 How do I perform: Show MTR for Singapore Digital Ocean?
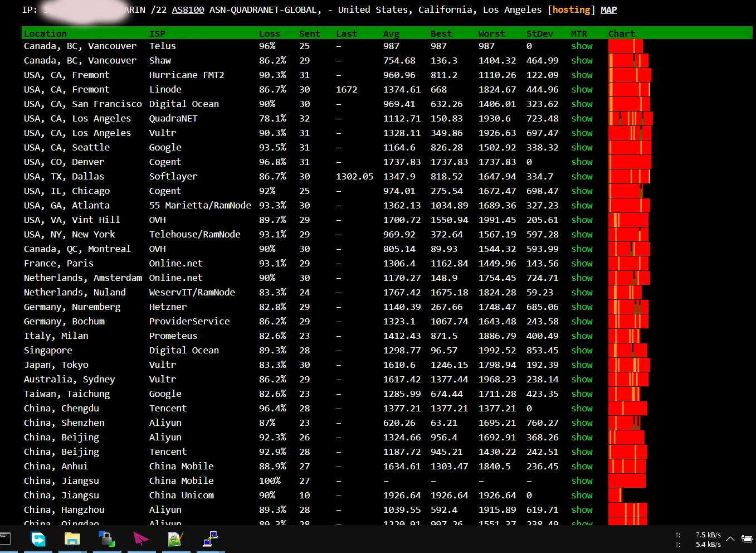click(x=582, y=351)
